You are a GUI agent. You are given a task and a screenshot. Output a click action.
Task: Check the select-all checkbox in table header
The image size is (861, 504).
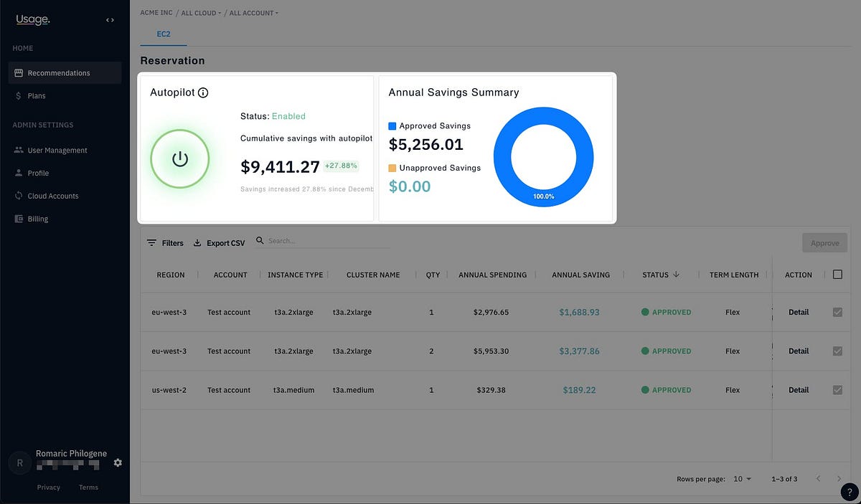[837, 275]
